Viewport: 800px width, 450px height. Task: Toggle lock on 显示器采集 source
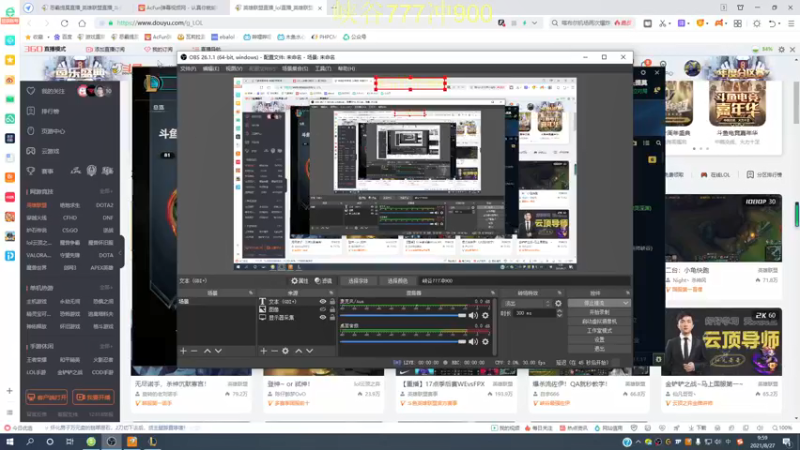(332, 317)
